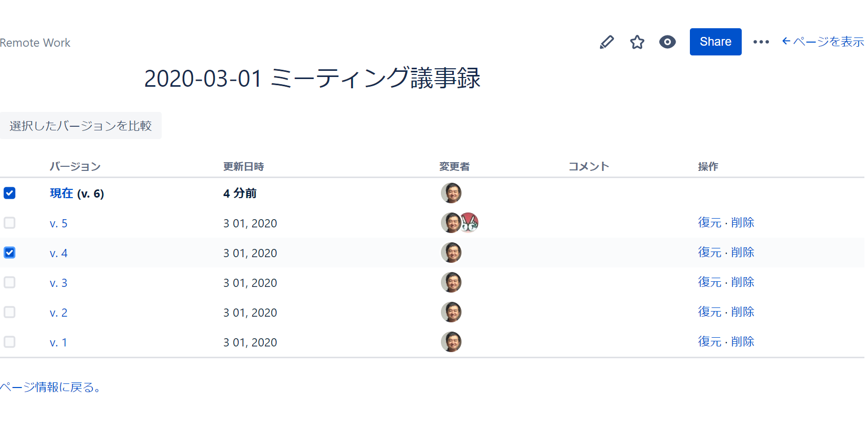Image resolution: width=868 pixels, height=445 pixels.
Task: Click the author avatar in v. 3 row
Action: pos(451,282)
